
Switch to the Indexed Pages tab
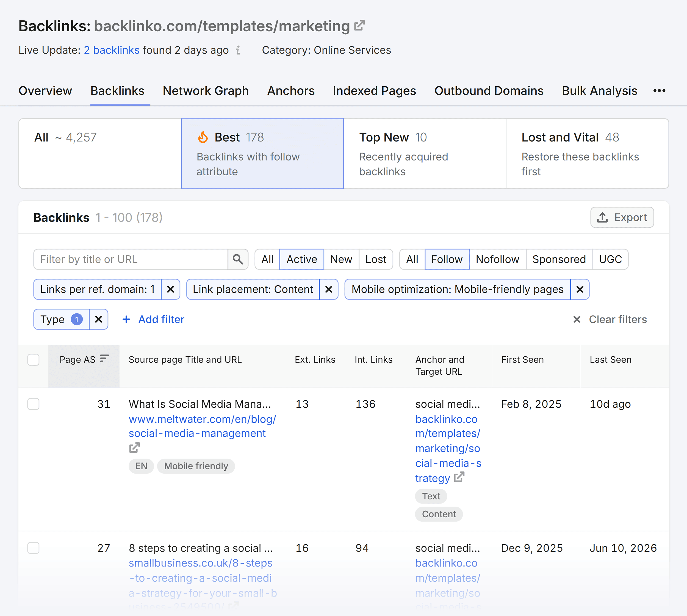(374, 91)
